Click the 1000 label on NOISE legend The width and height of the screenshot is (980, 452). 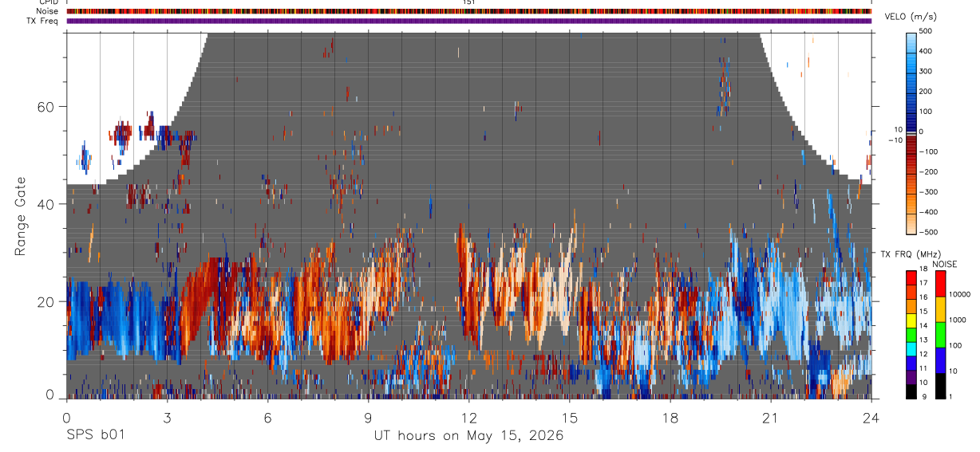click(958, 320)
